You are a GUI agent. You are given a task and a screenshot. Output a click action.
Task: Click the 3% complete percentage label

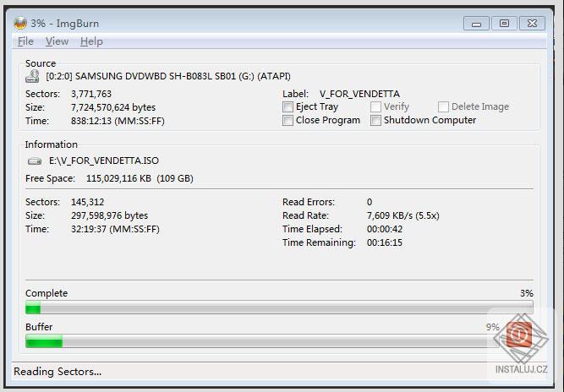527,293
